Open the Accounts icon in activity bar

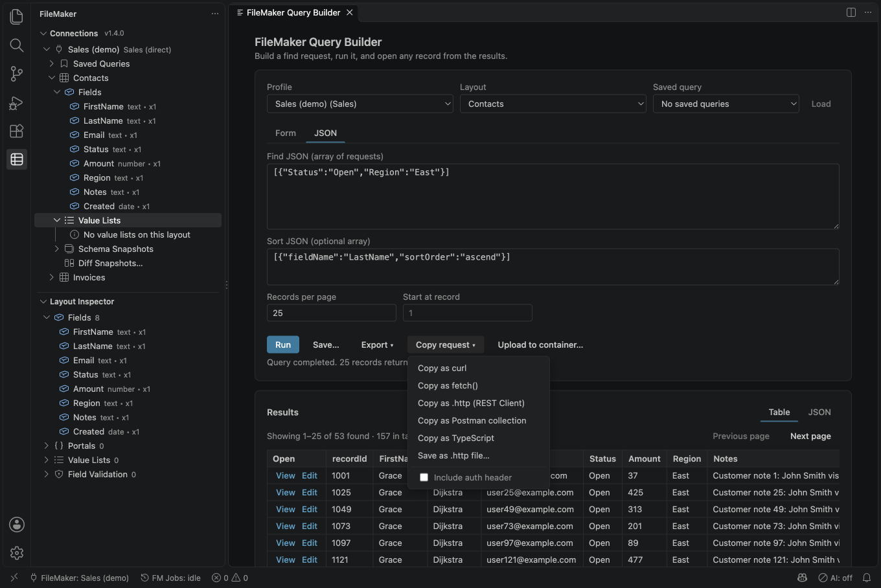(17, 525)
